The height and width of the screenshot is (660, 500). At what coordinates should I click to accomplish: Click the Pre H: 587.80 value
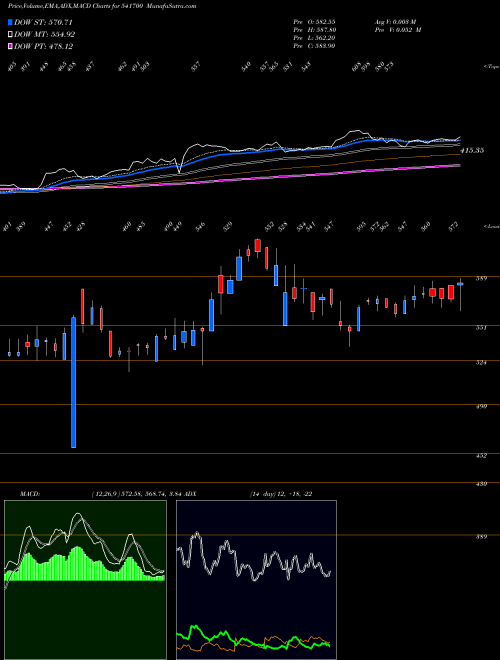[314, 30]
